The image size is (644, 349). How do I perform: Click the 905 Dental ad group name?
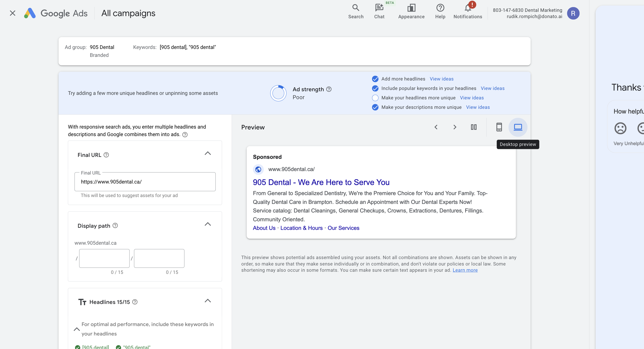pyautogui.click(x=102, y=47)
